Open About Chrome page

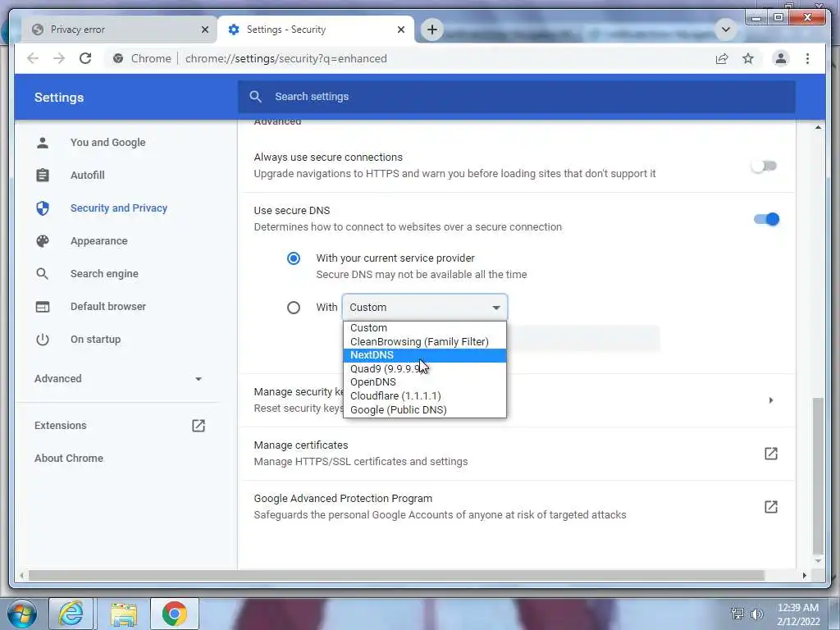(69, 458)
